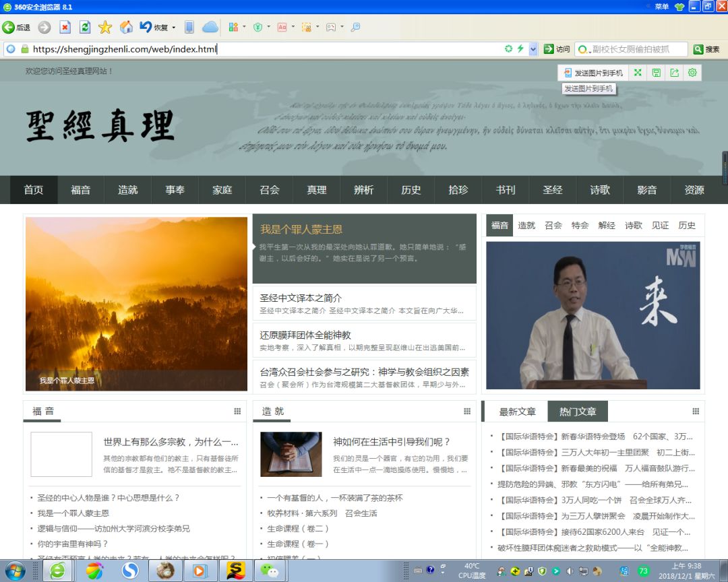Go back with the green 后退 arrow
728x582 pixels.
(x=16, y=28)
